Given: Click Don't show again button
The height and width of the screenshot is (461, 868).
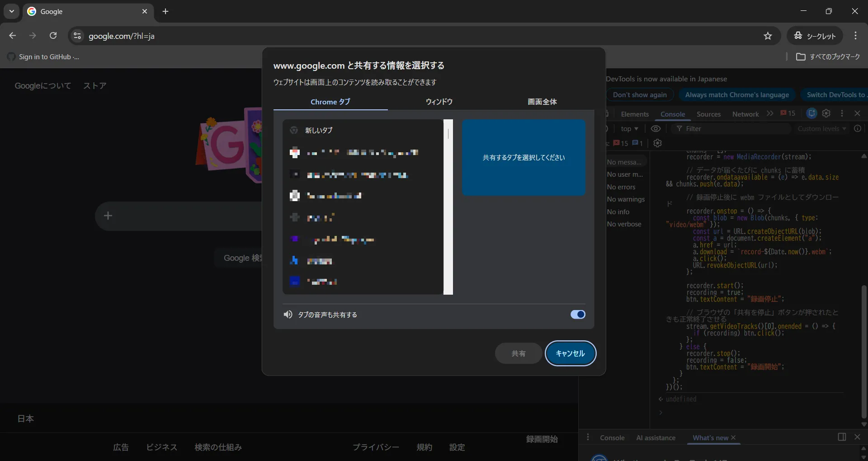Looking at the screenshot, I should click(x=640, y=95).
